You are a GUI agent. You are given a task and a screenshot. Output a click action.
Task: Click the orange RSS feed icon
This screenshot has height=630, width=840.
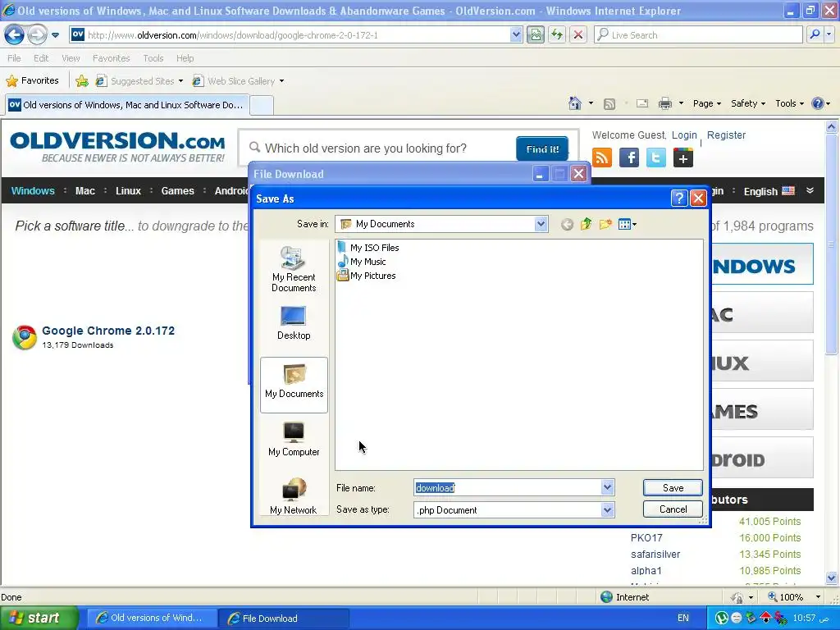pos(602,158)
